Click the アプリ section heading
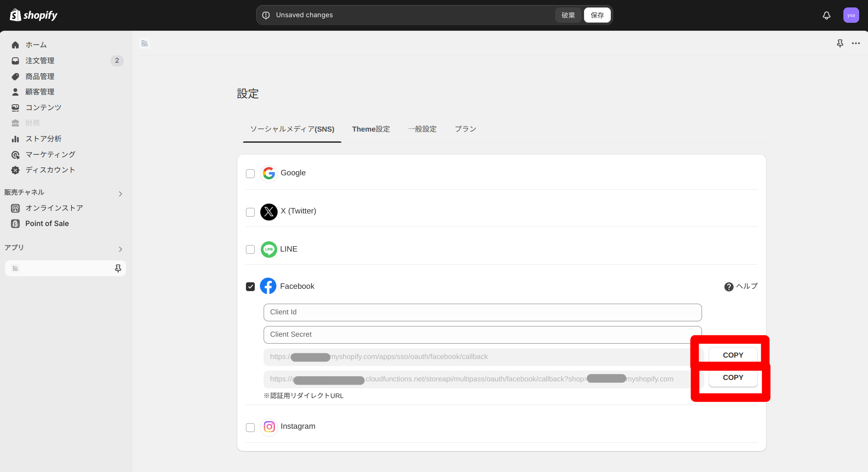The image size is (868, 472). click(x=14, y=248)
